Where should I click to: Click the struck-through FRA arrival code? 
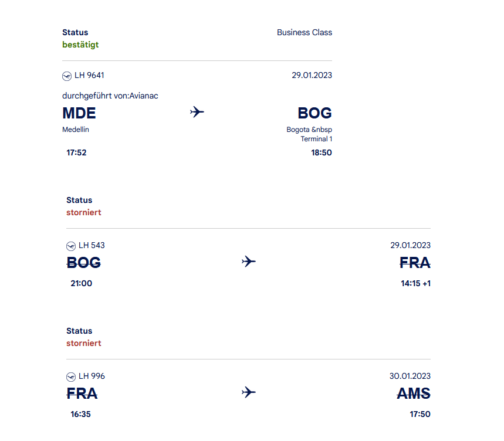click(415, 263)
